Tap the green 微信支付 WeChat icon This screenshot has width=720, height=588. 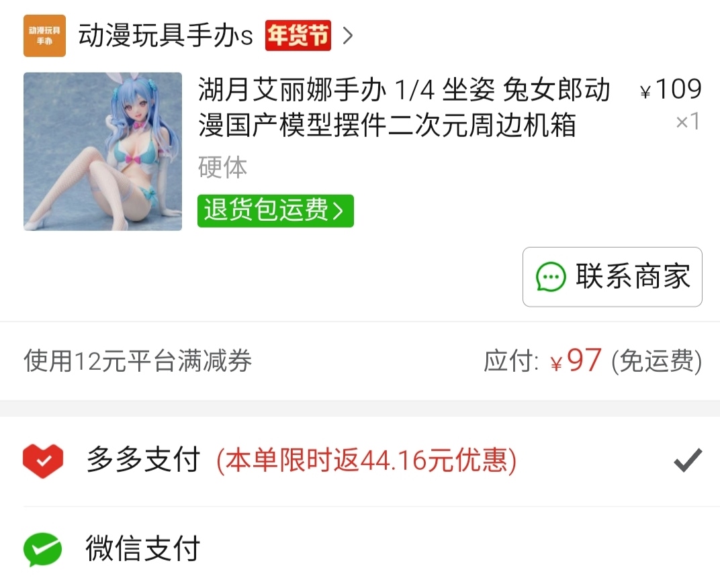click(x=43, y=549)
